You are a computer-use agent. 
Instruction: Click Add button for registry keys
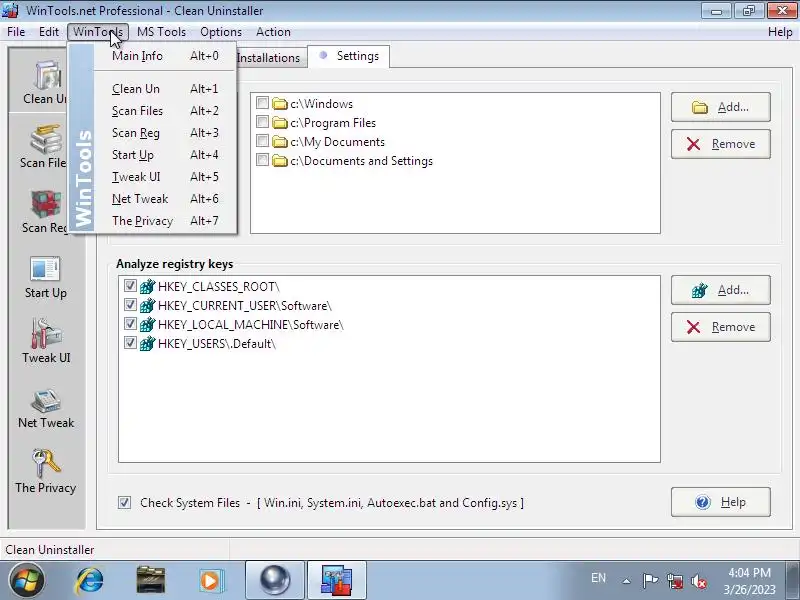[720, 290]
